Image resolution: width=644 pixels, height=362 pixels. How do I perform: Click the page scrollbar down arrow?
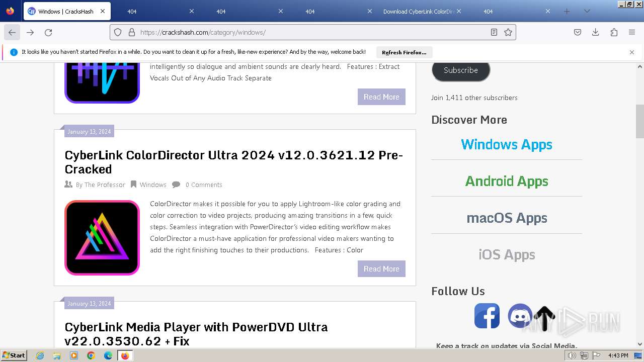point(640,344)
